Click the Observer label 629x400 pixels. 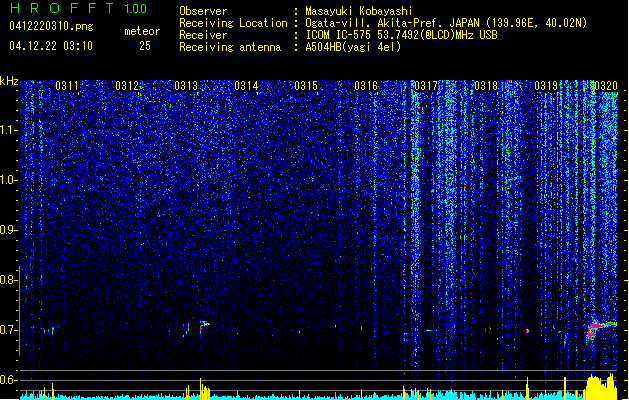[203, 11]
